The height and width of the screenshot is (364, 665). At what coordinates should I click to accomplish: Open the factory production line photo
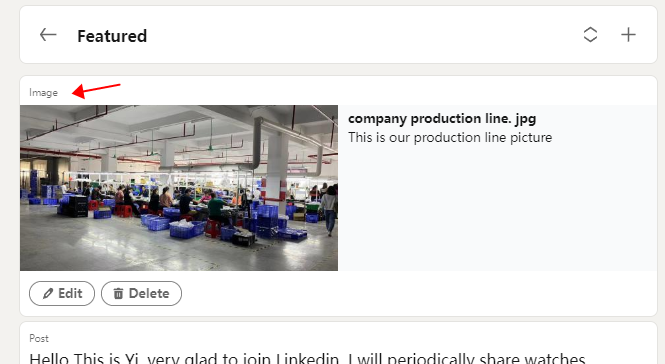pyautogui.click(x=179, y=188)
